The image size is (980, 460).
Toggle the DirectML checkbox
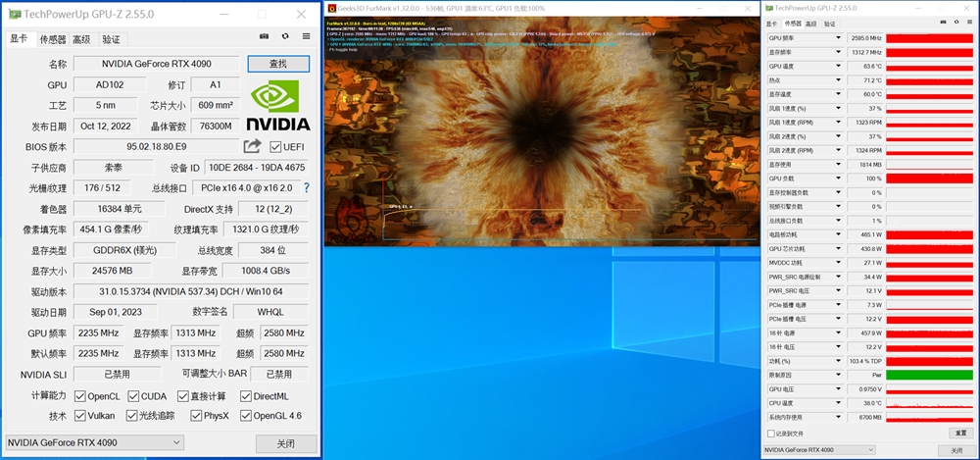coord(246,396)
